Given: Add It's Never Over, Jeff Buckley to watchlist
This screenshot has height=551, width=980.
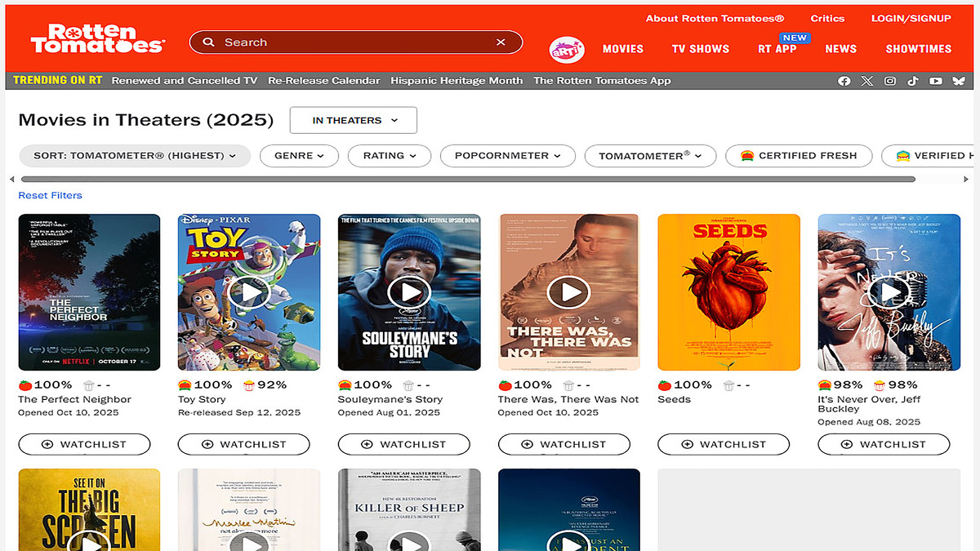Looking at the screenshot, I should [x=884, y=444].
